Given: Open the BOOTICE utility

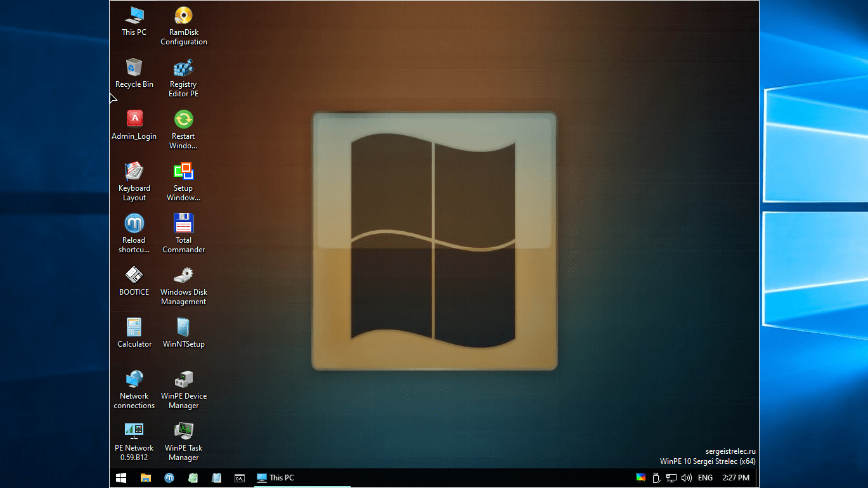Looking at the screenshot, I should [x=134, y=281].
